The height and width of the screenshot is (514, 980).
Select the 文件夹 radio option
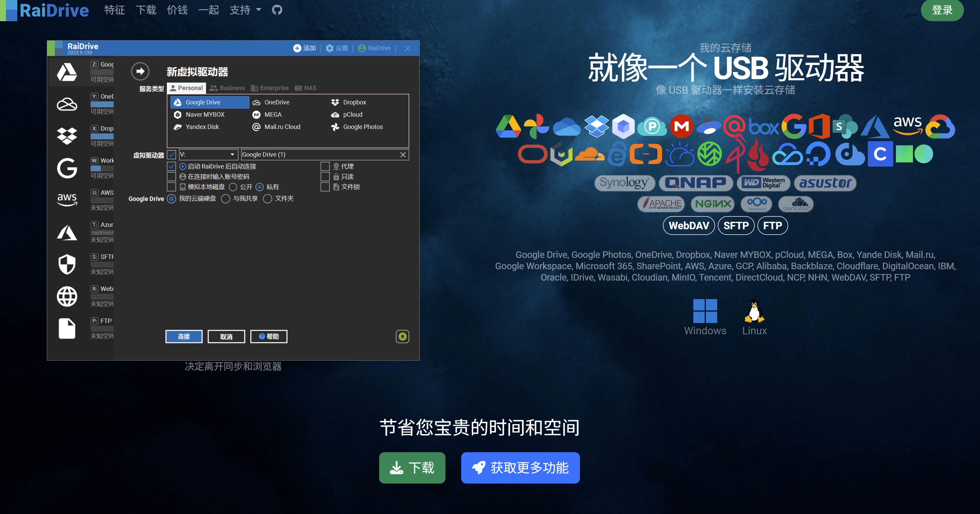[268, 199]
